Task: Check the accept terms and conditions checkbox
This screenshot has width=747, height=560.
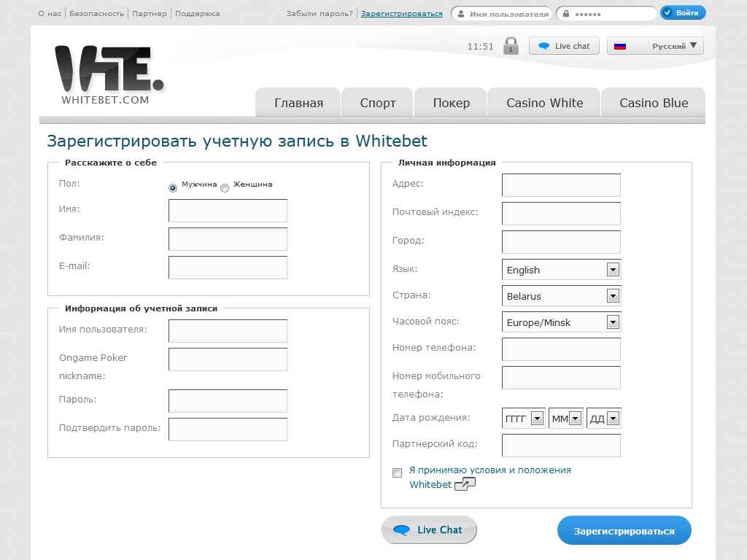Action: 398,472
